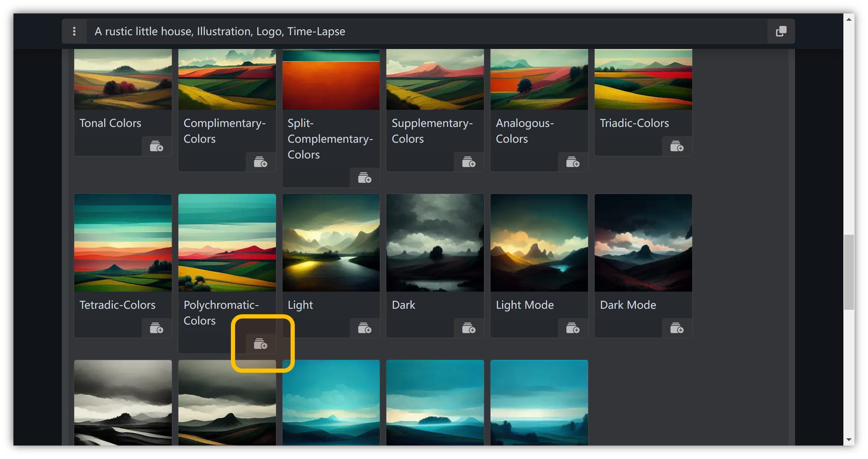Viewport: 868px width, 459px height.
Task: Click the add-to-collection icon on Light Mode
Action: [572, 328]
